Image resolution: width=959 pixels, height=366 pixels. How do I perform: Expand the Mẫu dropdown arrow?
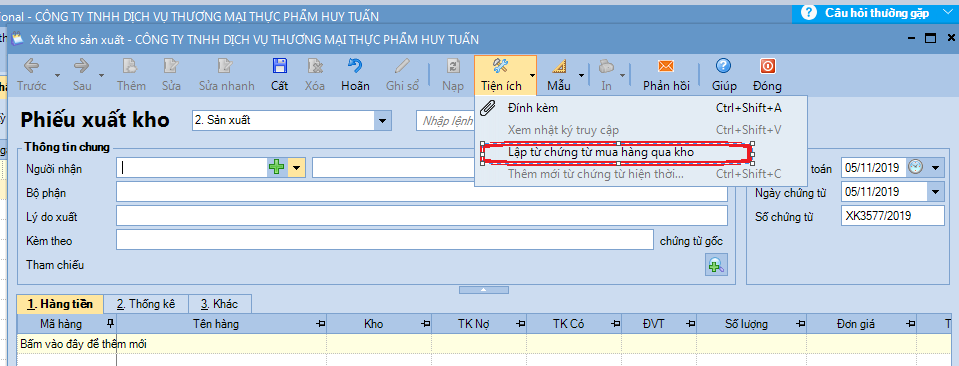point(582,75)
